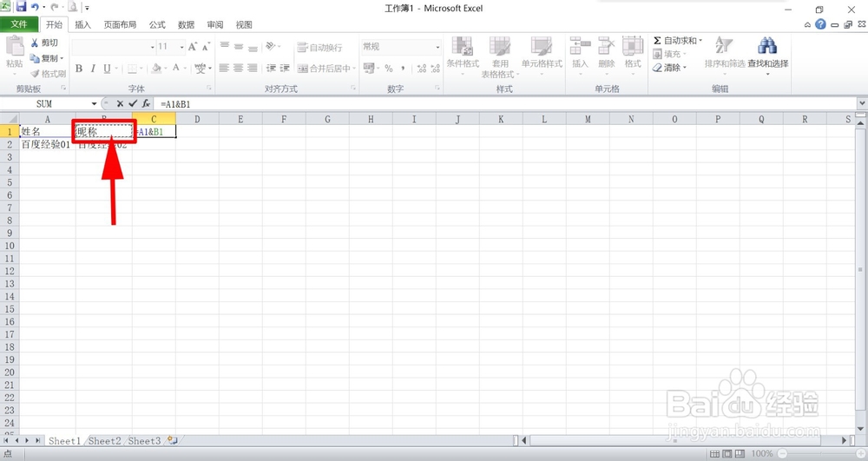Open the font name dropdown

coord(152,47)
